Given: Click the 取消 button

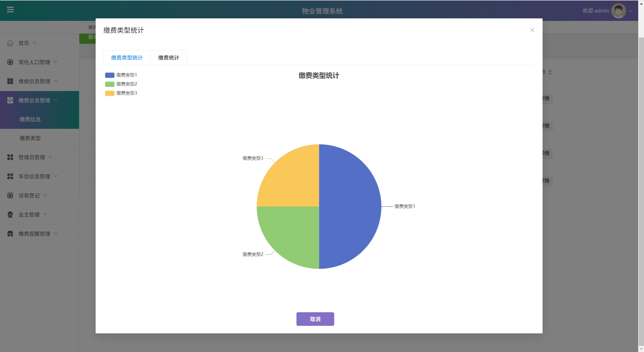Looking at the screenshot, I should click(x=315, y=319).
